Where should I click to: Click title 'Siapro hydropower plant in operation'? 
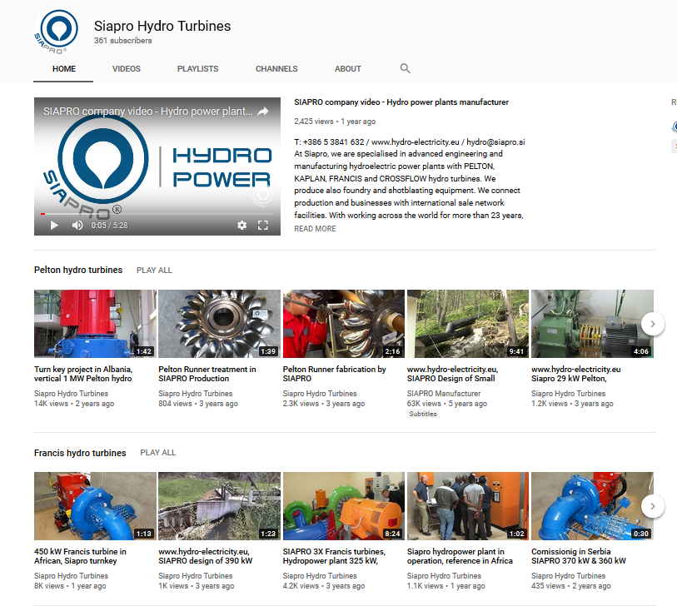[x=460, y=556]
